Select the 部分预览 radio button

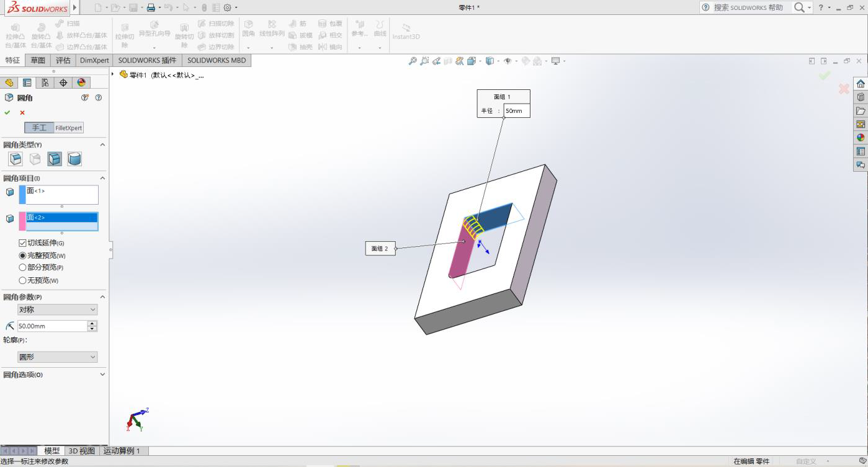(x=23, y=267)
